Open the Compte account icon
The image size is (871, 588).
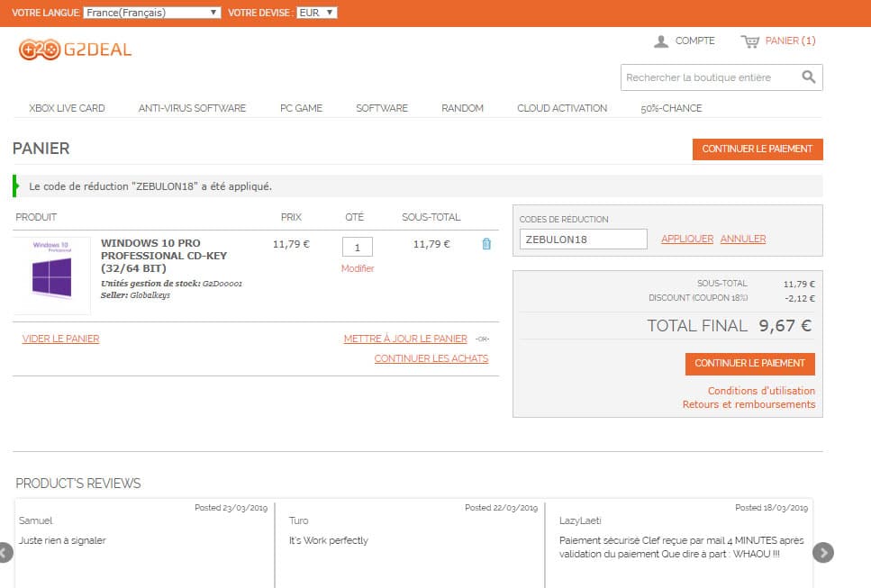[x=661, y=41]
